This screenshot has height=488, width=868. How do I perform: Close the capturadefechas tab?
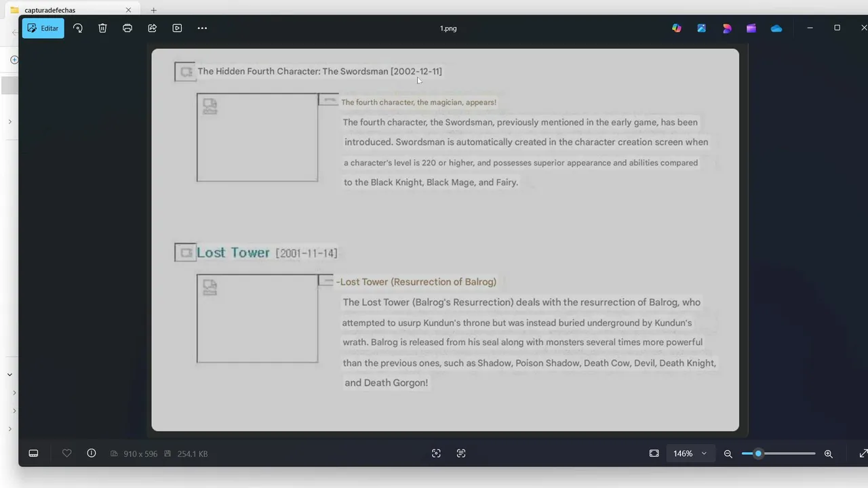[x=128, y=10]
